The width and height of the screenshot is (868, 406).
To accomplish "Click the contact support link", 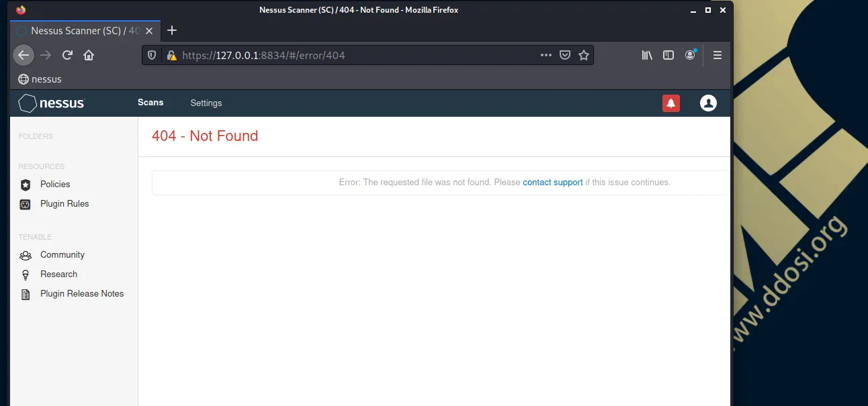I will tap(552, 183).
